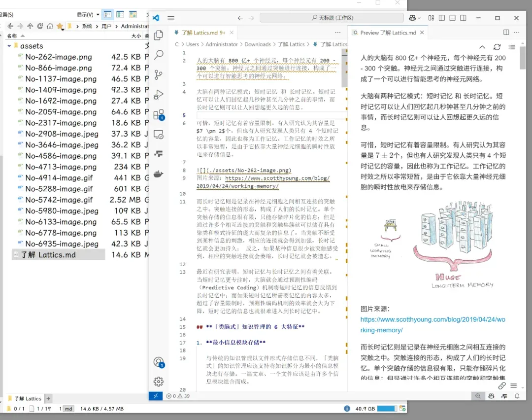The image size is (532, 420).
Task: Click the zoom icon in VS Code status bar
Action: coord(478,396)
